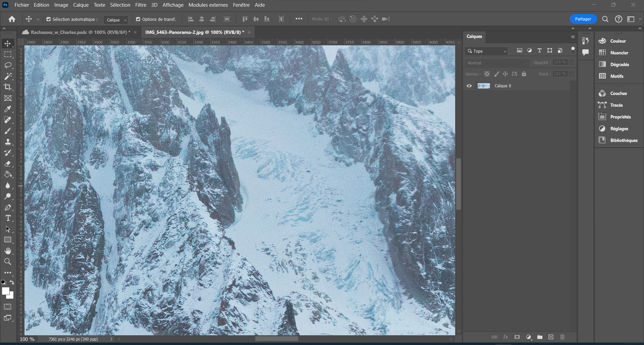Screen dimensions: 644x345
Task: Click the Partager button
Action: 583,19
